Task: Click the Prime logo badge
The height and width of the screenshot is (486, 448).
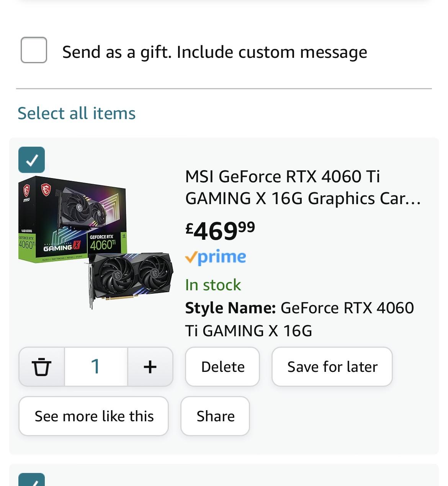Action: (x=216, y=257)
